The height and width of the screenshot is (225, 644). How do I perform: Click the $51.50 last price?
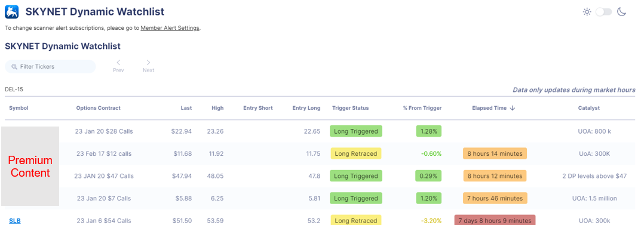[x=182, y=220]
